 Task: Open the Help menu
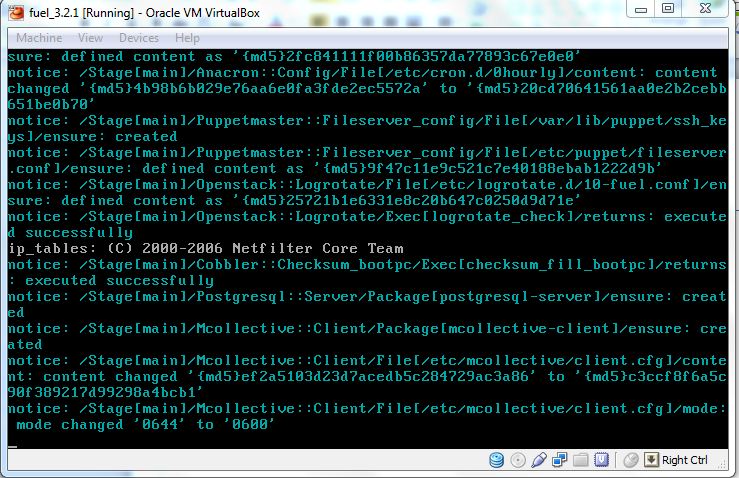tap(187, 38)
